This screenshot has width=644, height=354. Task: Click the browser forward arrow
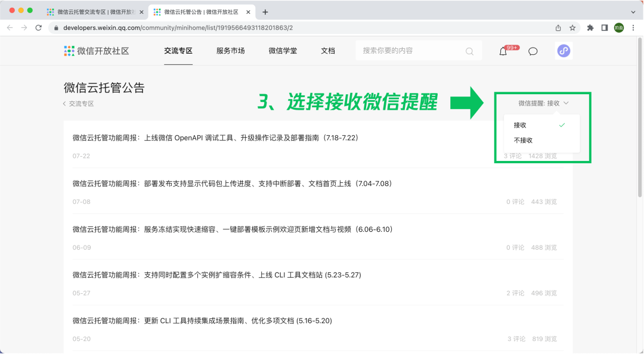pos(24,28)
